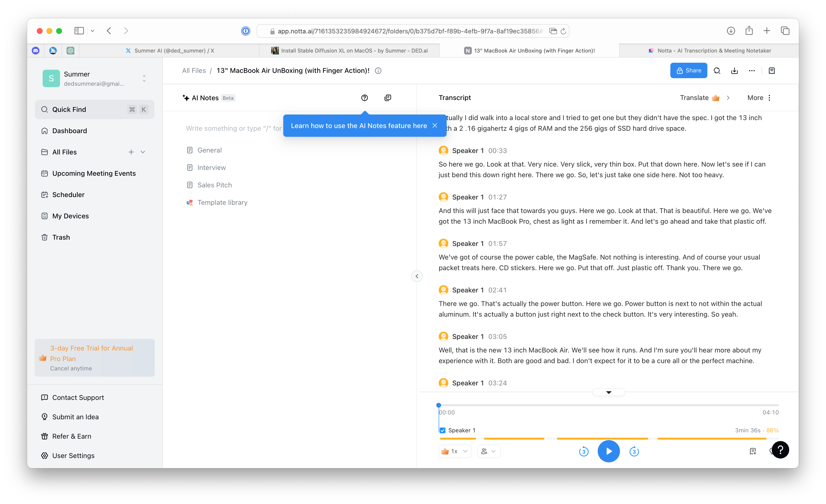Open the Summer account switcher
826x504 pixels.
tap(144, 78)
